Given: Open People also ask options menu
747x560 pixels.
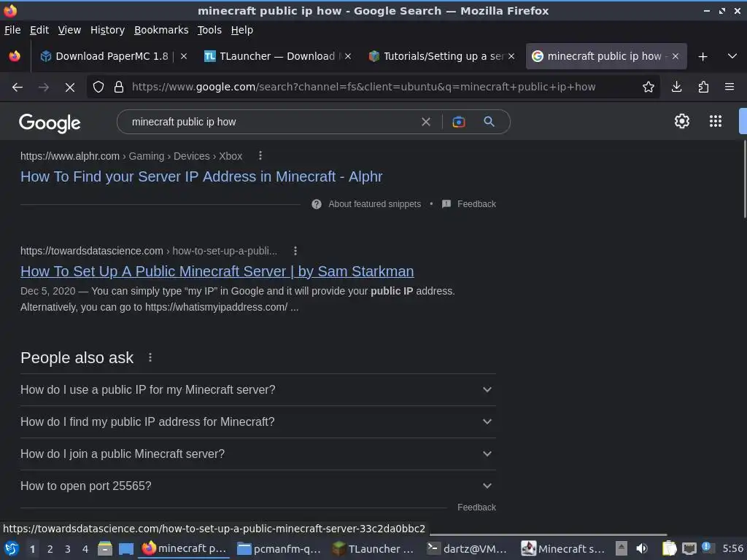Looking at the screenshot, I should [x=150, y=357].
